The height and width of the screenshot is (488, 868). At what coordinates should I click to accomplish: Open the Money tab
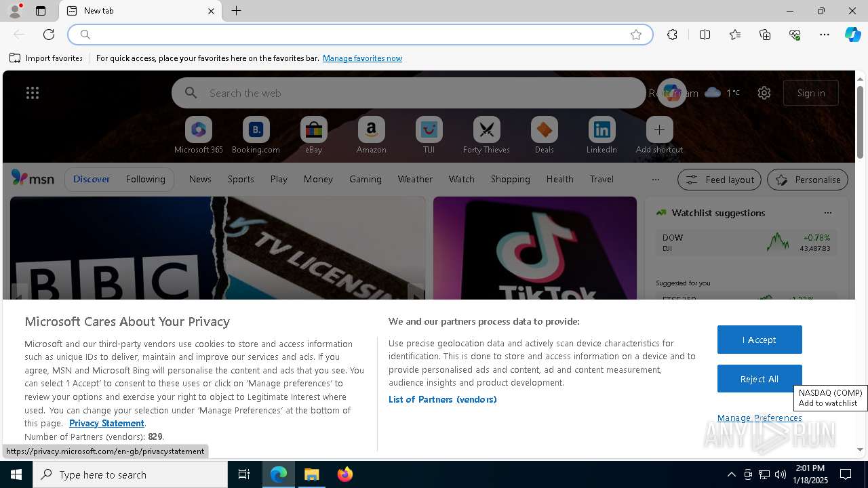pyautogui.click(x=318, y=179)
